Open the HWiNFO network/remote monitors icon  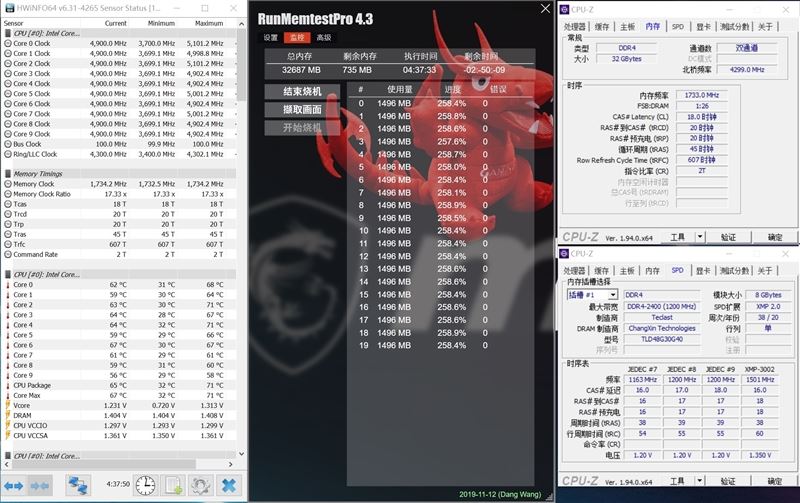click(78, 485)
